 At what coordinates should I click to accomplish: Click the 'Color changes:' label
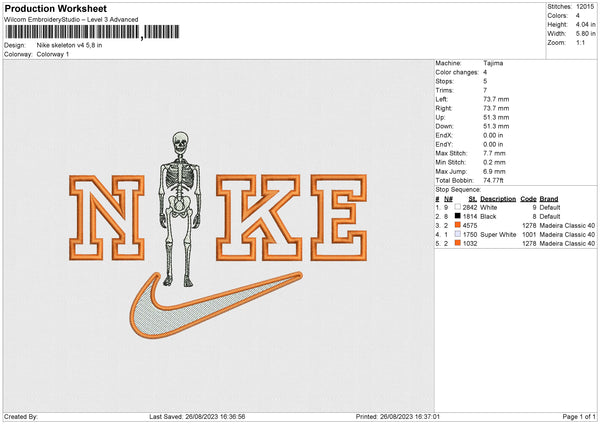coord(457,72)
